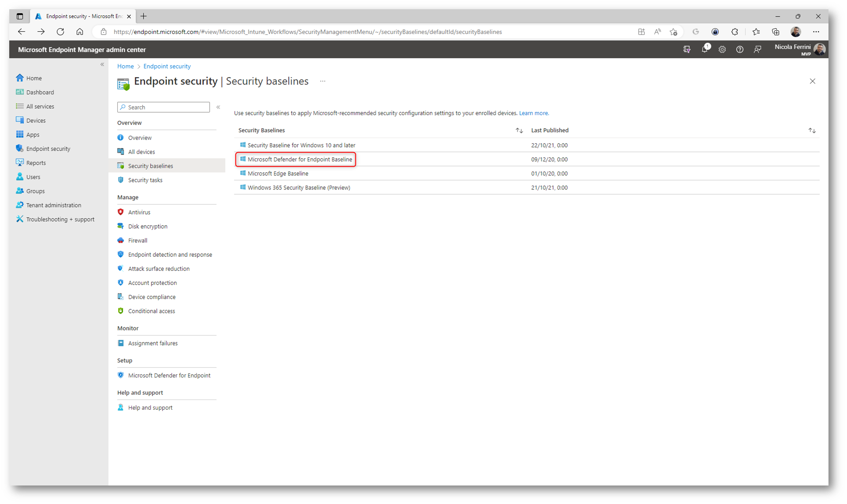
Task: Click the help question mark icon
Action: [739, 50]
